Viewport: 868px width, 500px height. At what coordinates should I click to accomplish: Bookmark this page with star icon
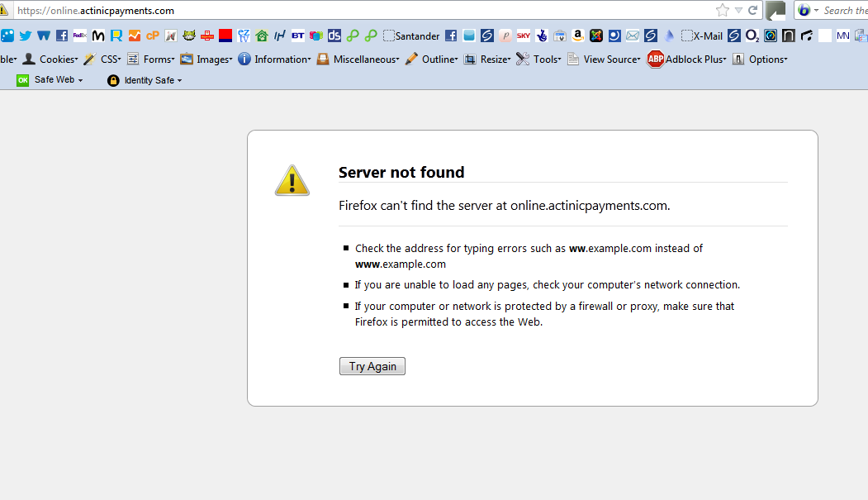tap(723, 10)
